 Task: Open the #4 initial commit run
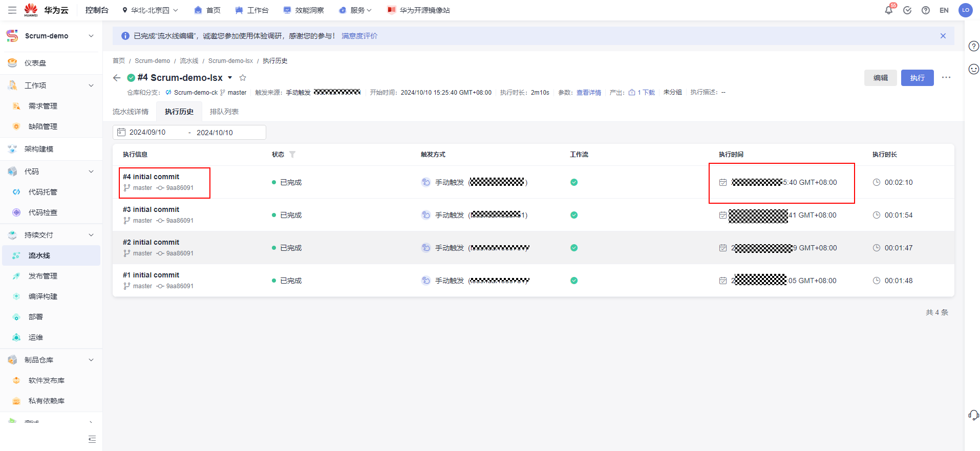point(151,177)
